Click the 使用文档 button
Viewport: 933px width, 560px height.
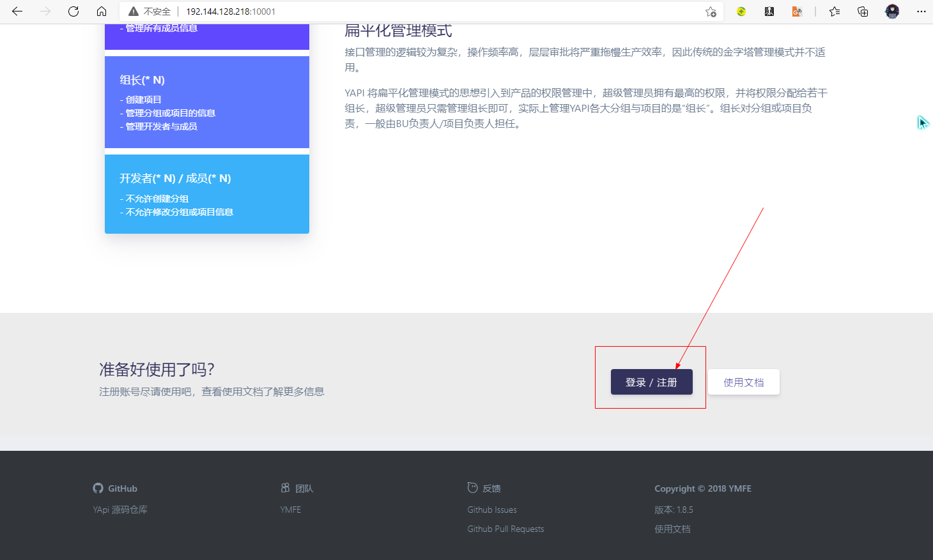744,382
